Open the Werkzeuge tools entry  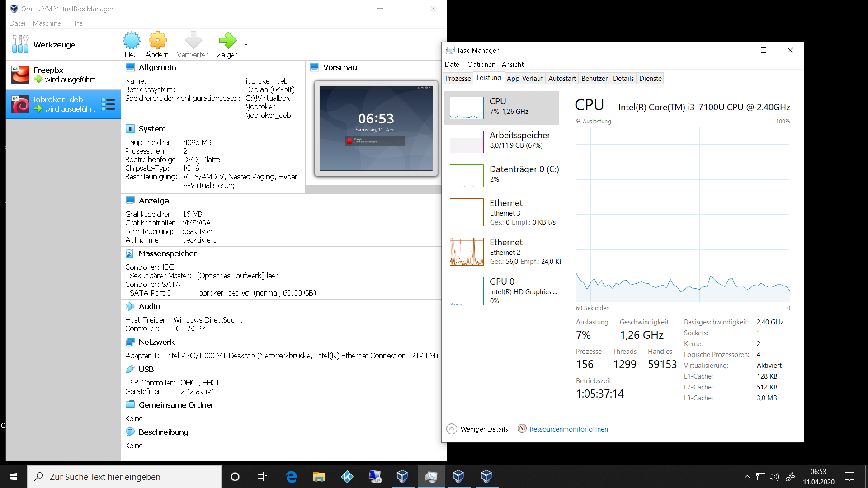(x=54, y=45)
